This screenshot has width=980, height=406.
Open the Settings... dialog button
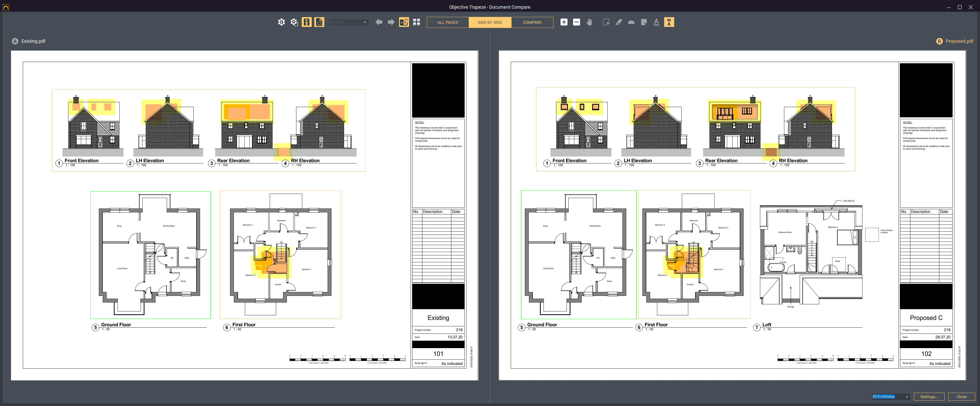929,397
